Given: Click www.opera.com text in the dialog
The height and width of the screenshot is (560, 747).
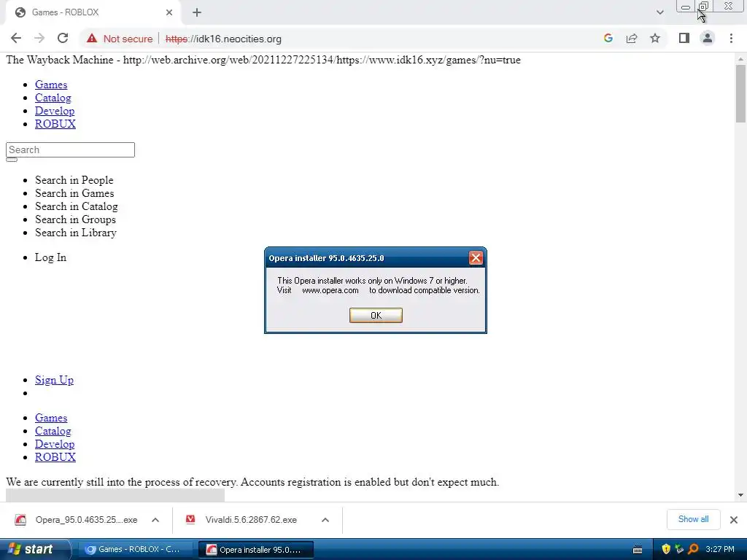Looking at the screenshot, I should (x=330, y=290).
